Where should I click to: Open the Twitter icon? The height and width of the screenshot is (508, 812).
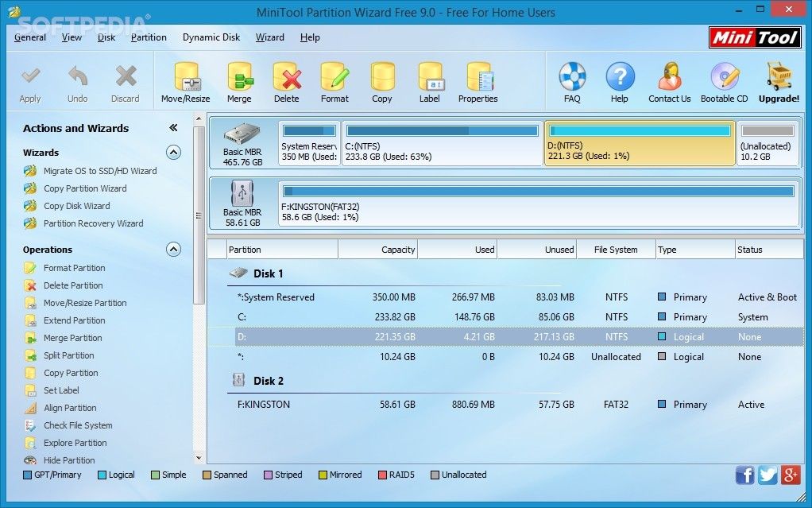coord(768,475)
